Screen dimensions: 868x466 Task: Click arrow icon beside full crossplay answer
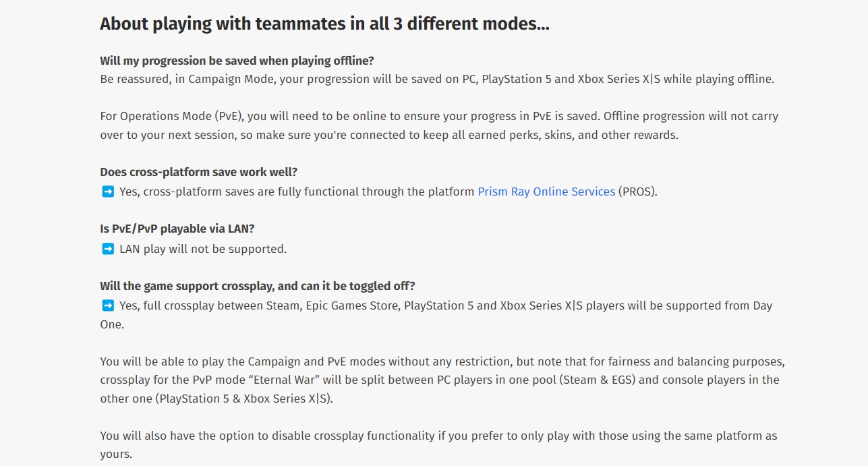(108, 305)
